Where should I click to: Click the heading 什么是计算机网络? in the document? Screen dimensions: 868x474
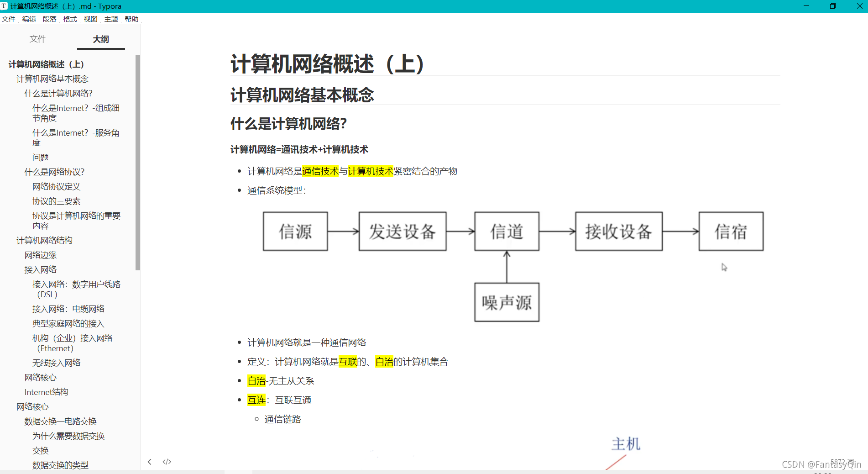click(x=288, y=124)
